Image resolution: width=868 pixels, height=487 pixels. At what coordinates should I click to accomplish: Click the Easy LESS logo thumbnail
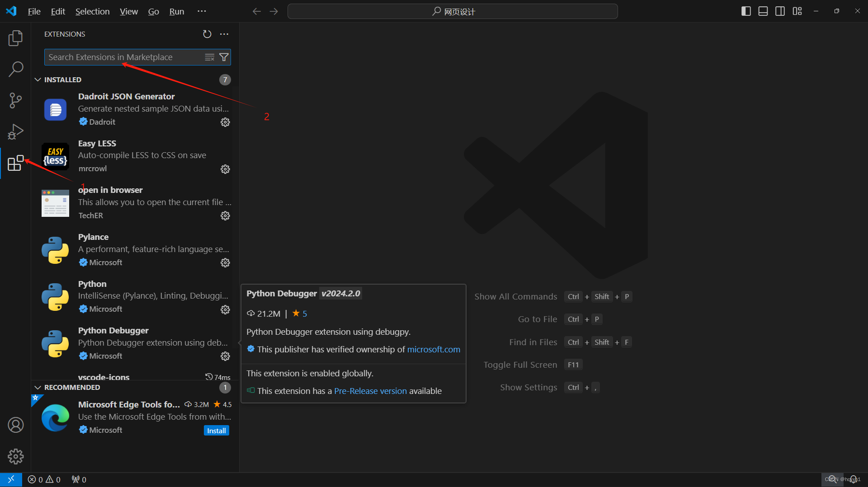(x=55, y=156)
